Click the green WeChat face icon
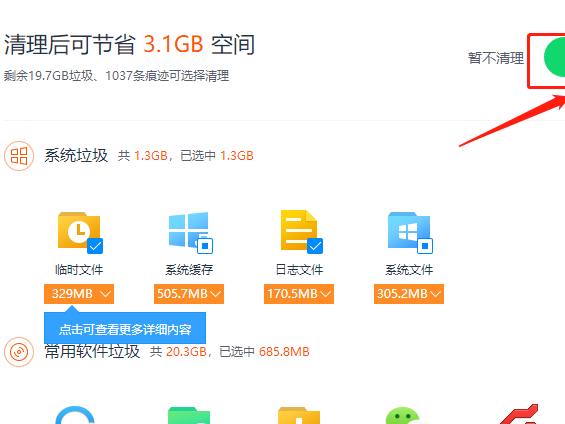The width and height of the screenshot is (565, 424). click(x=403, y=416)
